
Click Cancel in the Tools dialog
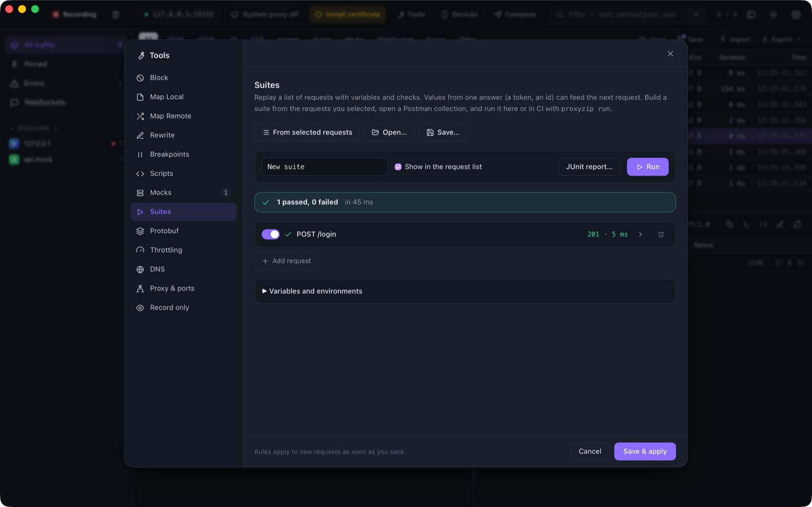pos(590,451)
